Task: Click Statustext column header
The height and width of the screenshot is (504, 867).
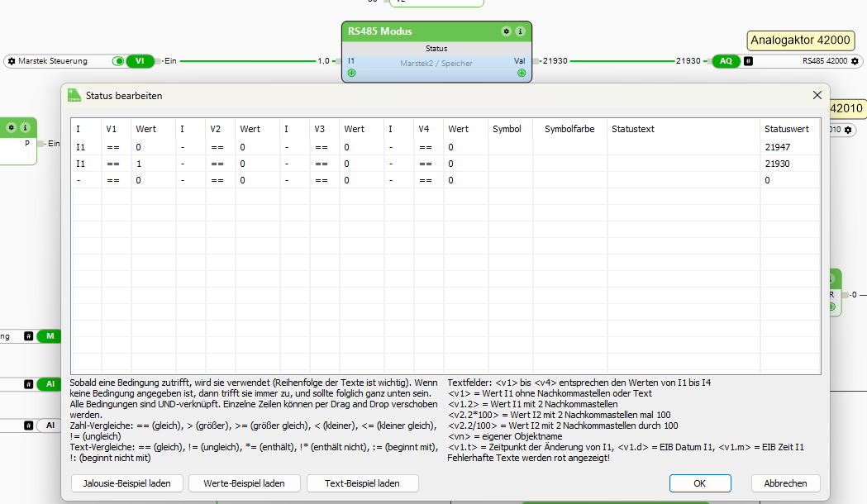Action: click(x=684, y=129)
